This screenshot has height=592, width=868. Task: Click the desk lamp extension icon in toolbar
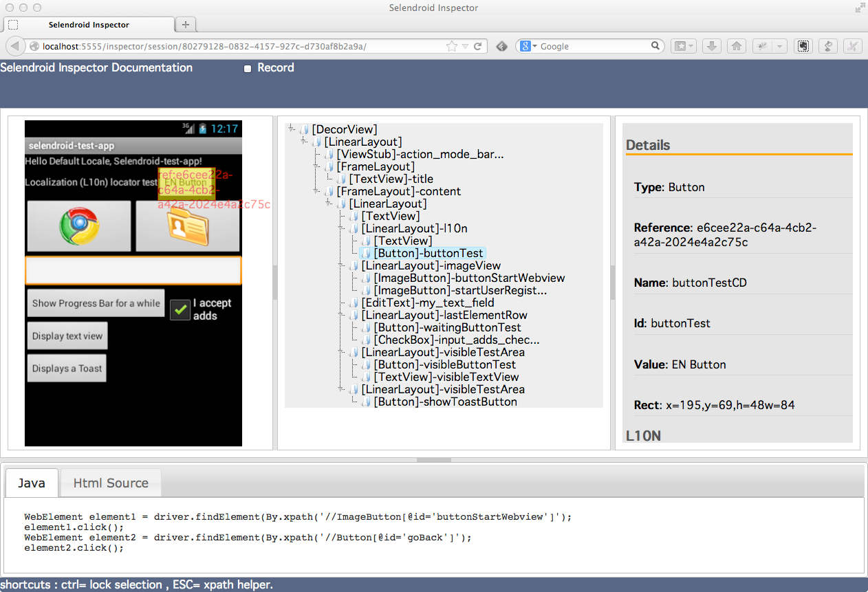click(827, 46)
